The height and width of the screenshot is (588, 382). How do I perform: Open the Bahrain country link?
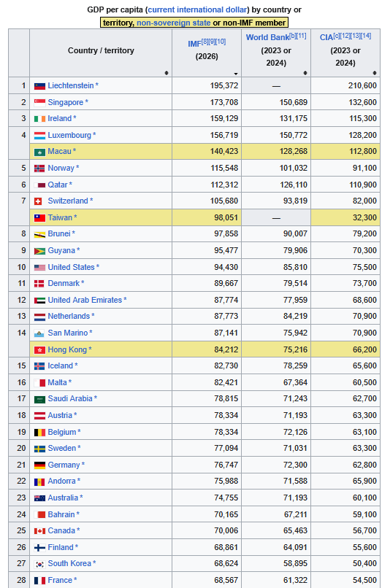[61, 514]
